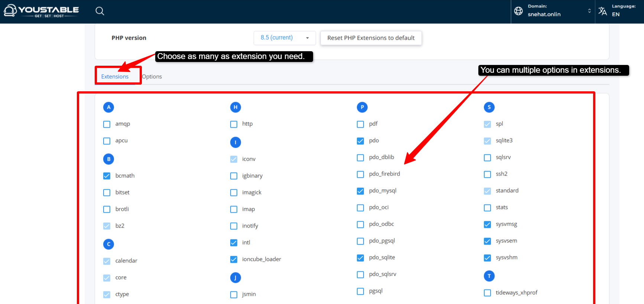
Task: Click Reset PHP Extensions to default
Action: pos(371,38)
